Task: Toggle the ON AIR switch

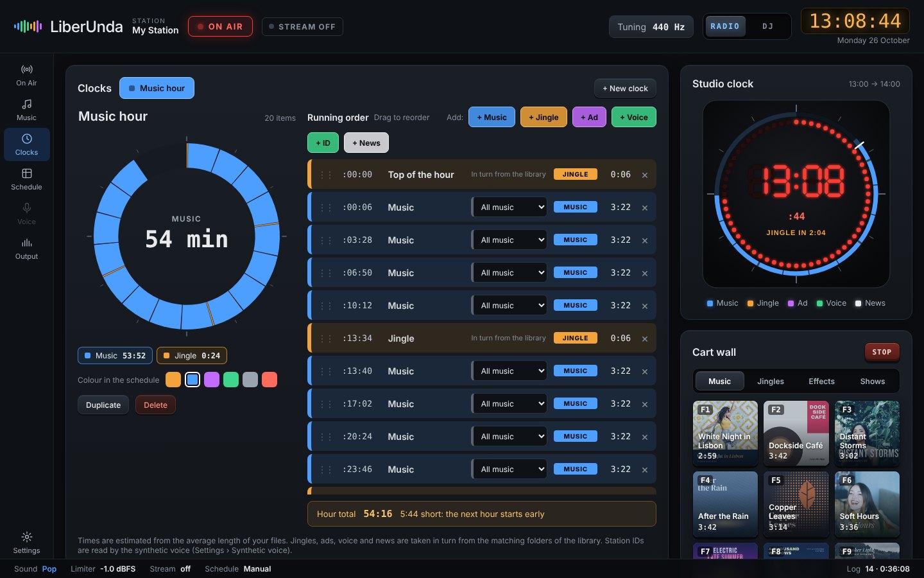Action: tap(220, 26)
